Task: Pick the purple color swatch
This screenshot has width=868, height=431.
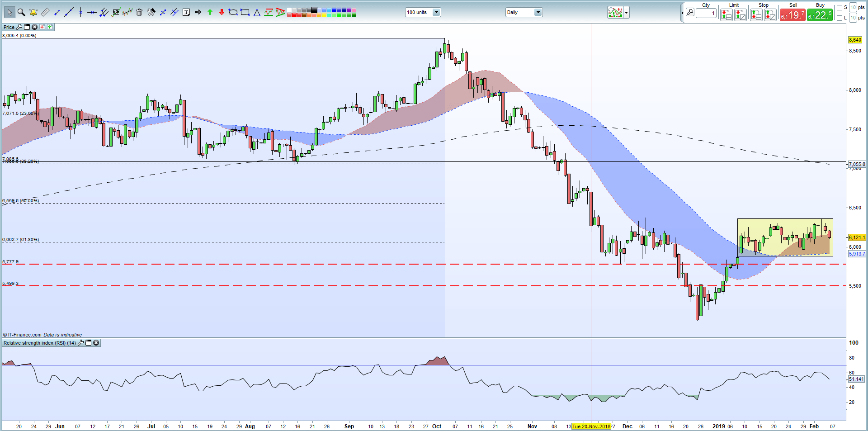Action: tap(349, 10)
